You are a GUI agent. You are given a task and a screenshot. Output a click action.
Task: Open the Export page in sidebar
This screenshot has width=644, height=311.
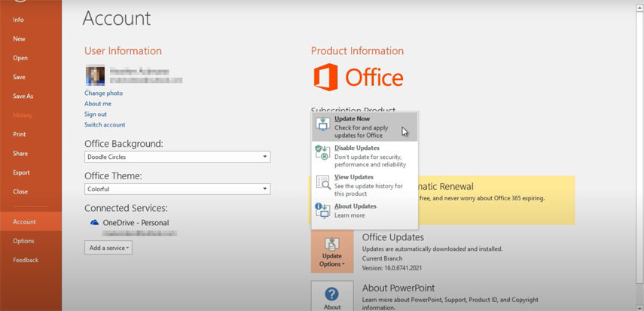click(x=21, y=172)
